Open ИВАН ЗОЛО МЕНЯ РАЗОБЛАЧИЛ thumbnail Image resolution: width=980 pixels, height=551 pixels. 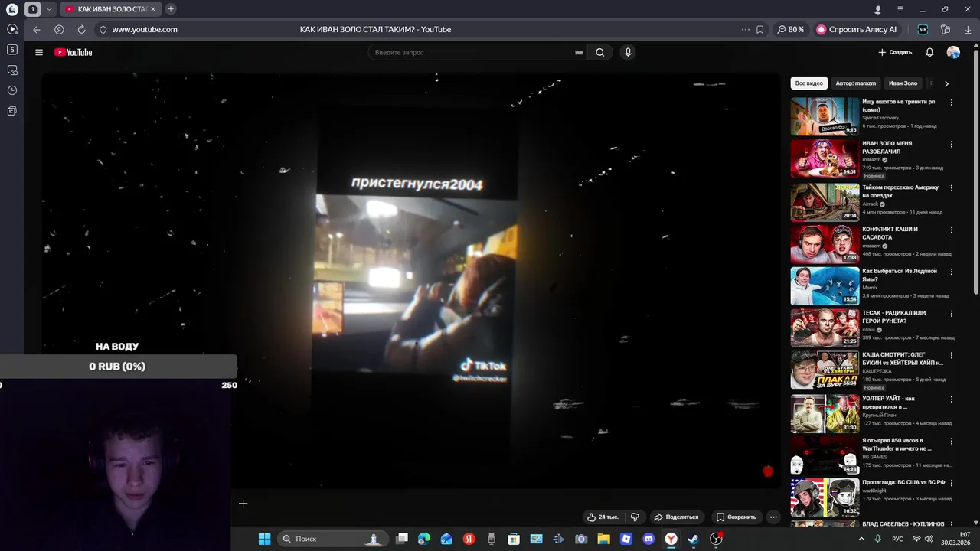[x=825, y=158]
